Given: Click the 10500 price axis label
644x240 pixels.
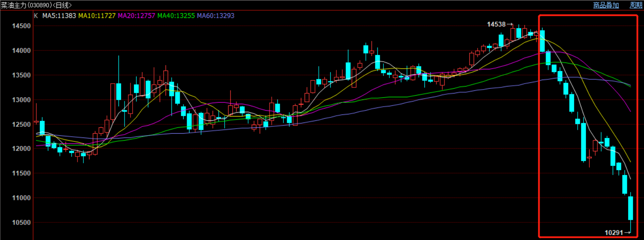Looking at the screenshot, I should click(x=21, y=223).
